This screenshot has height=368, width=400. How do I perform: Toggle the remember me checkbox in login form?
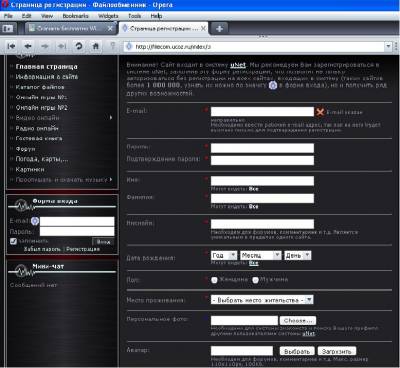(13, 241)
